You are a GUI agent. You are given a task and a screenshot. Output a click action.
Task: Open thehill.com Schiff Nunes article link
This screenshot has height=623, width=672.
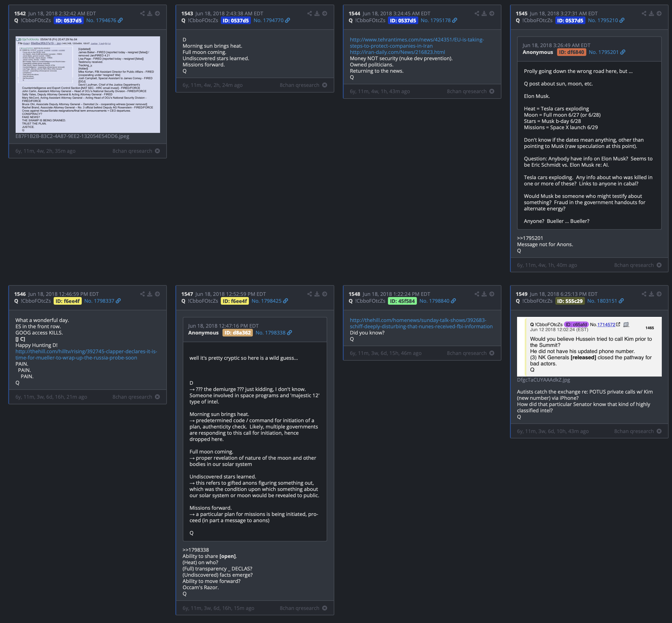421,323
